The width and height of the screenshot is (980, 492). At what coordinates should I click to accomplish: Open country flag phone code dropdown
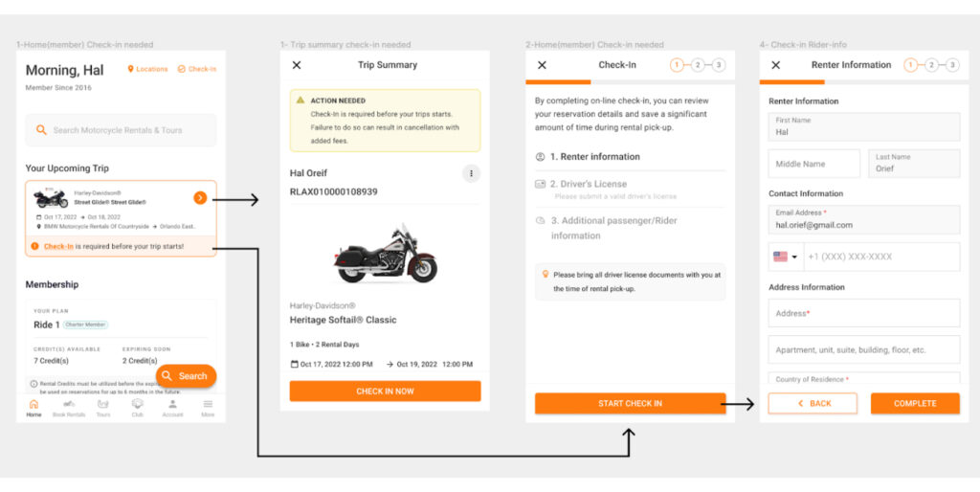click(785, 257)
